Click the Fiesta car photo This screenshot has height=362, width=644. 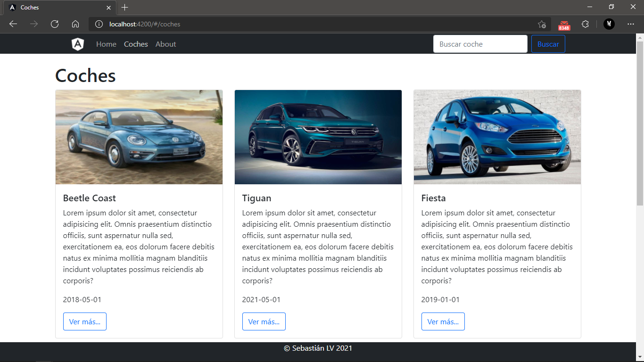click(497, 137)
